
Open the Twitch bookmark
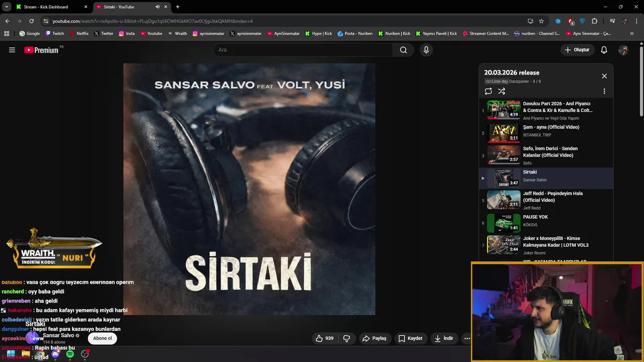coord(55,34)
